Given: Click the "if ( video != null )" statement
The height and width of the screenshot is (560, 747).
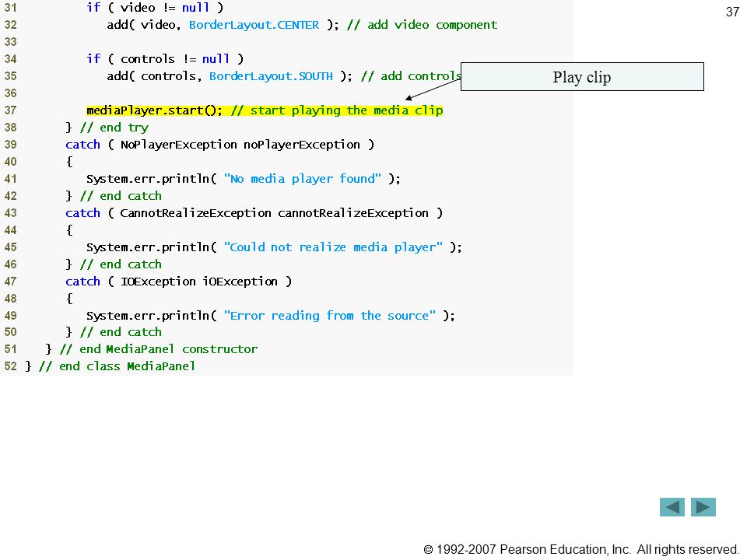Looking at the screenshot, I should (x=155, y=8).
